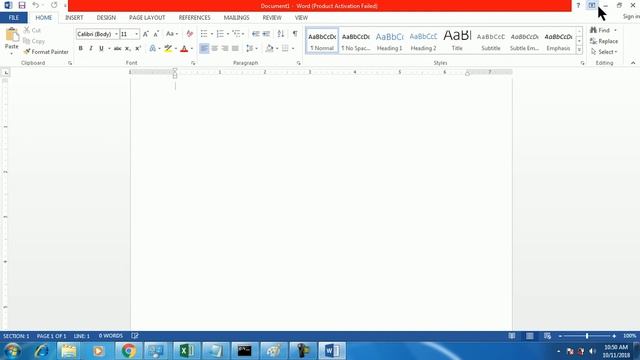Open the Word Help question mark

coord(578,5)
